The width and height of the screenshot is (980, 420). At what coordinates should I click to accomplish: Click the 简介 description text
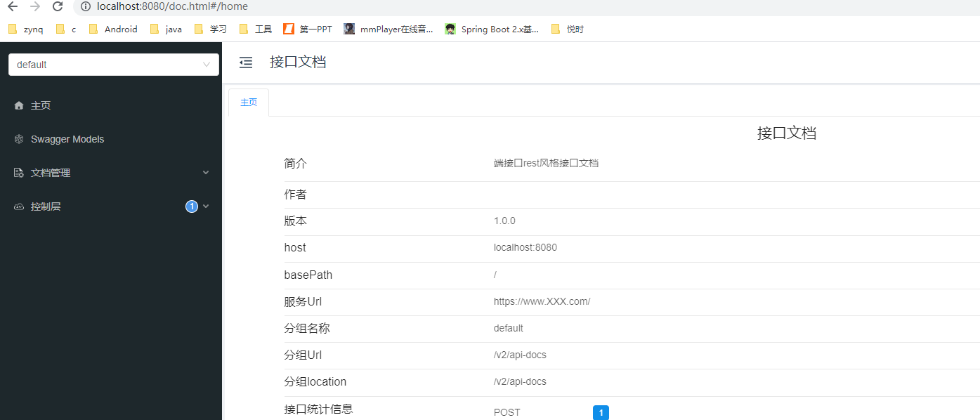[x=546, y=163]
